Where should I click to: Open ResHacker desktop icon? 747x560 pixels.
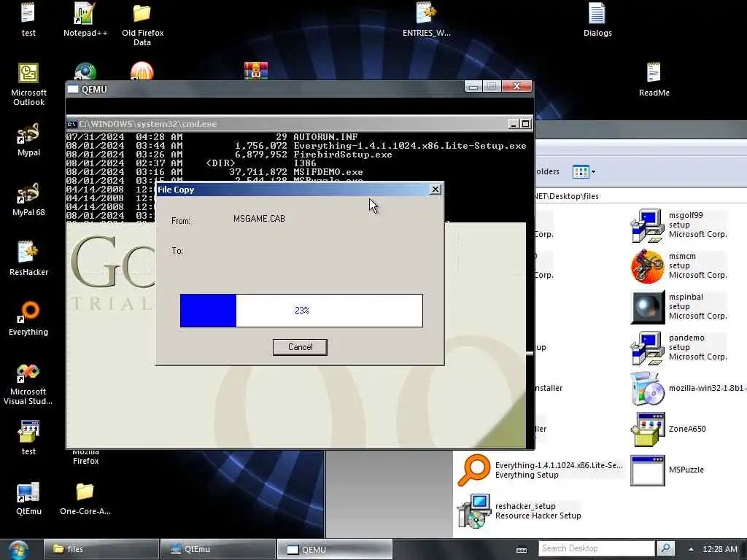tap(28, 259)
